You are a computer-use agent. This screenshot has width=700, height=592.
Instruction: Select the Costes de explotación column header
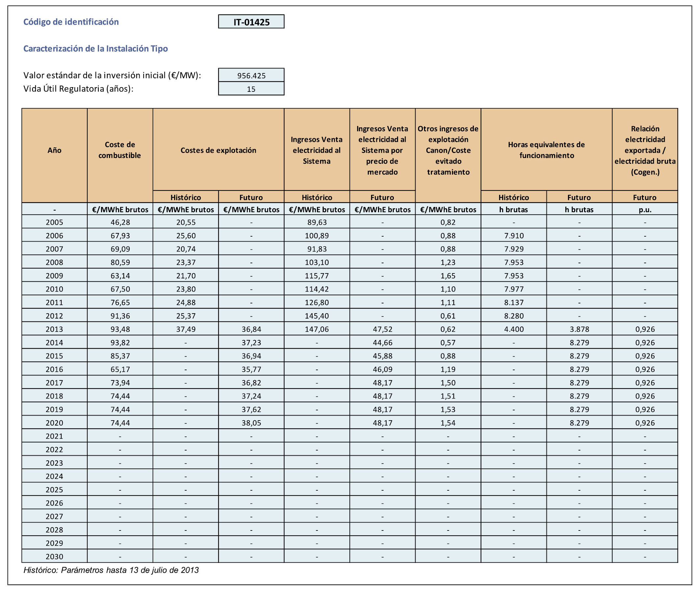click(219, 150)
